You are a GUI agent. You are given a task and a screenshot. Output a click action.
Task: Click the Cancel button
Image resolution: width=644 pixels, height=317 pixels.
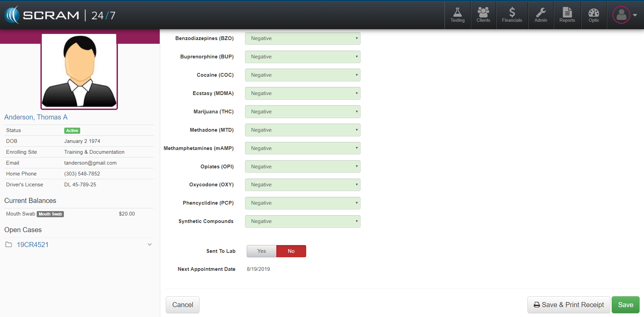tap(182, 305)
